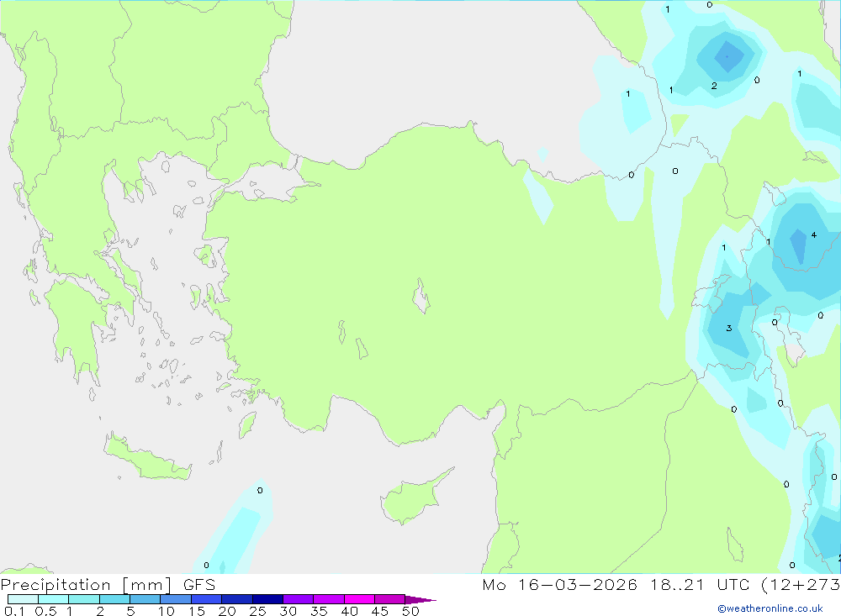Image resolution: width=841 pixels, height=616 pixels.
Task: Click the island of Crete on the map
Action: point(147,458)
